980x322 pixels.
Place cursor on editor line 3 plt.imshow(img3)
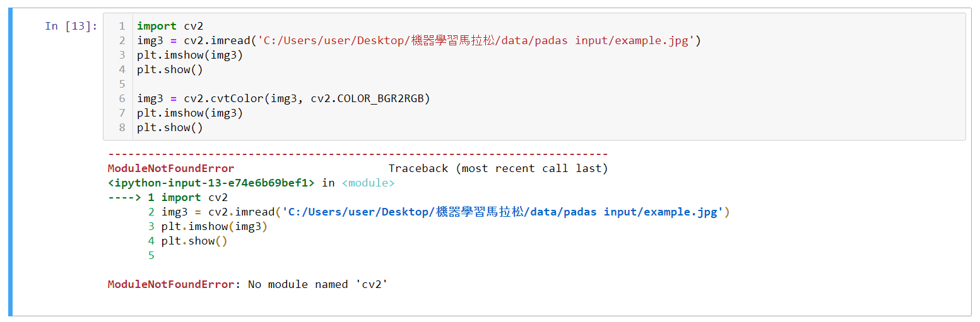pos(190,55)
